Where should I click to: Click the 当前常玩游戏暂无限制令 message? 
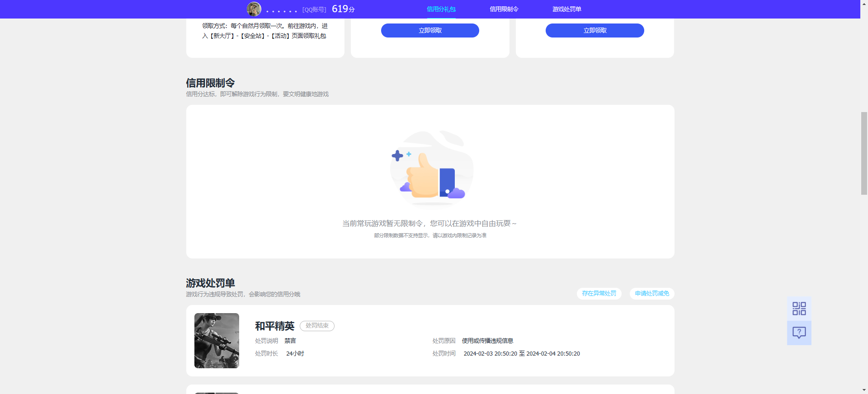429,223
